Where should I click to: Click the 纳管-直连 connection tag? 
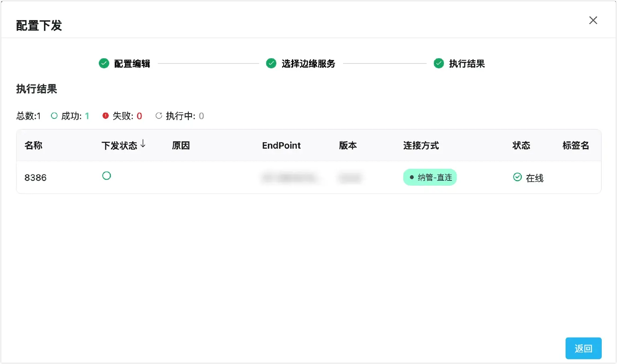[x=429, y=177]
